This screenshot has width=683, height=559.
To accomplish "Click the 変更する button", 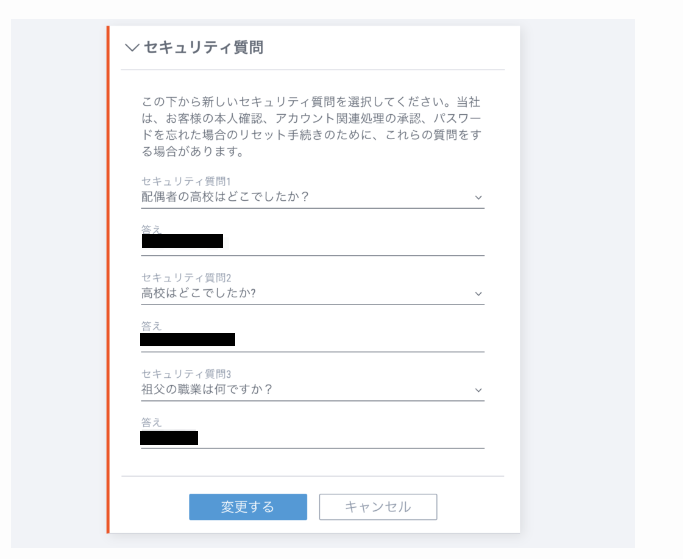I will (x=248, y=507).
